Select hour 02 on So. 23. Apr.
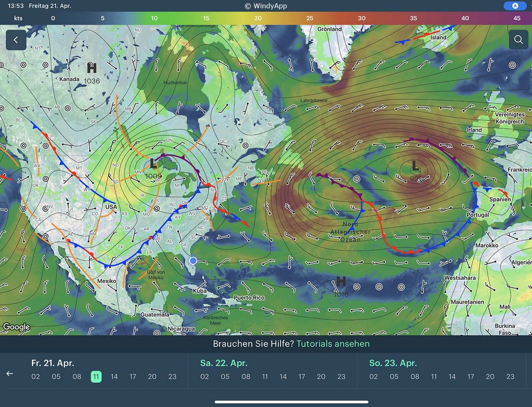This screenshot has height=407, width=532. (x=373, y=377)
